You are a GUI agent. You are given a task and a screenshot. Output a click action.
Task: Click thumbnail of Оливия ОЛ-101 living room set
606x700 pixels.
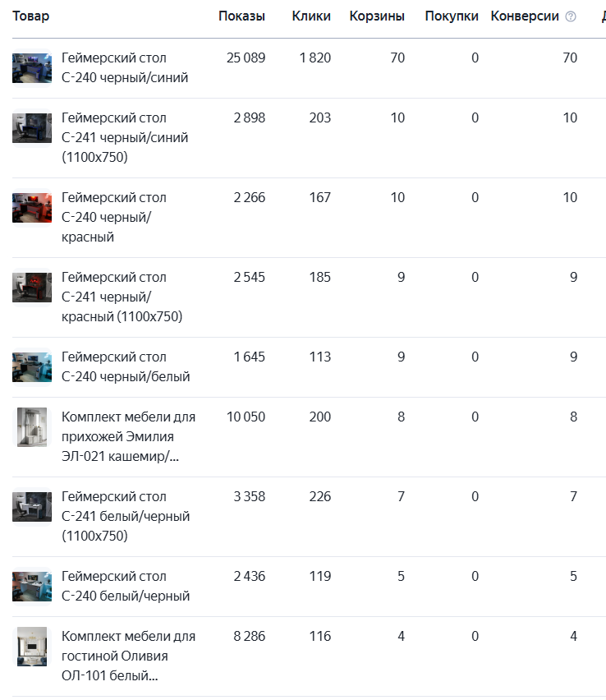point(32,647)
